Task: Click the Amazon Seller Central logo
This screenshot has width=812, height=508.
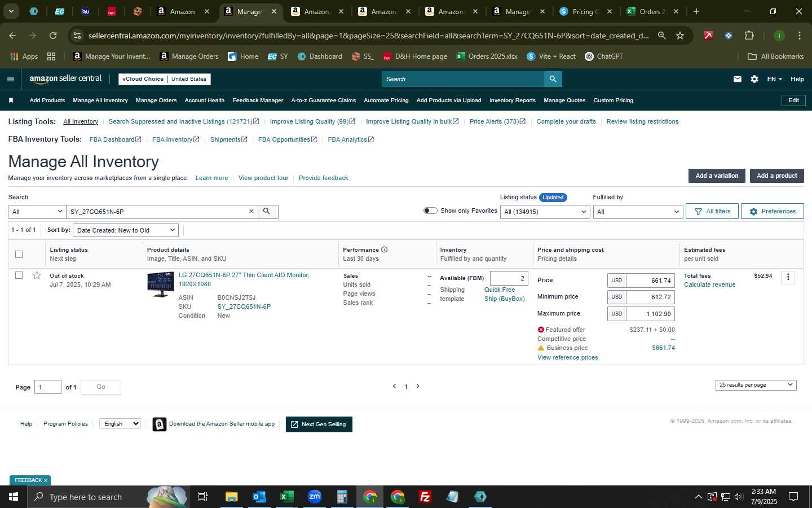Action: click(65, 79)
